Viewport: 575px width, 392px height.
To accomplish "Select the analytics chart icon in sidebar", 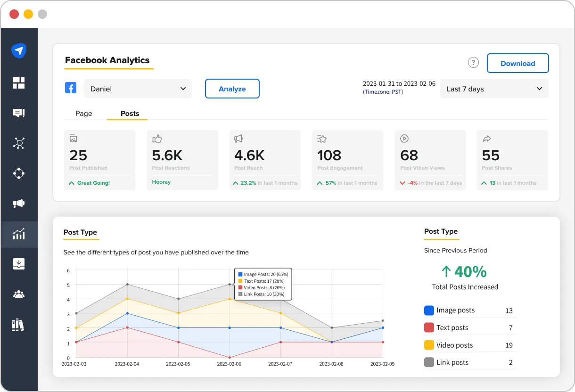I will tap(19, 234).
